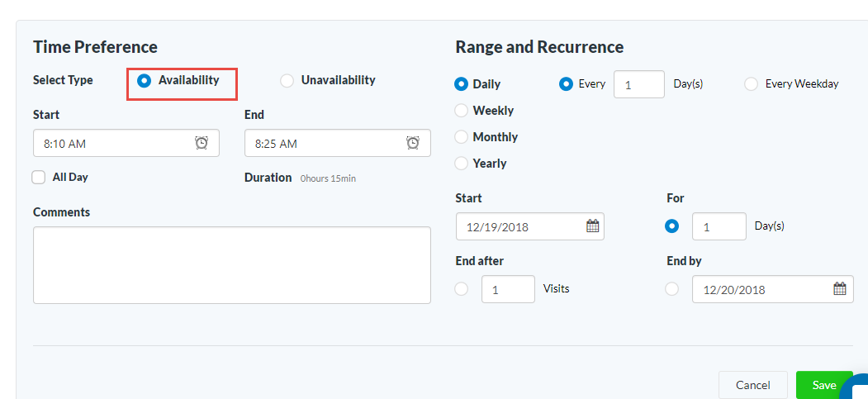
Task: Choose Daily recurrence
Action: (461, 84)
